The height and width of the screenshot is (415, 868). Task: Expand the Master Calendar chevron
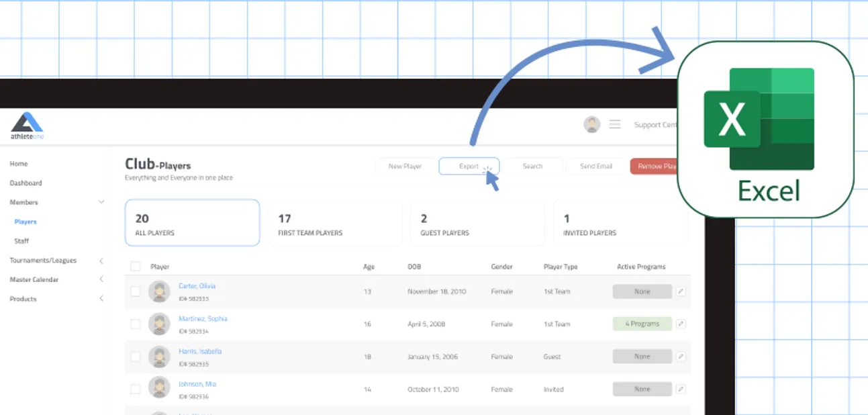click(x=101, y=279)
